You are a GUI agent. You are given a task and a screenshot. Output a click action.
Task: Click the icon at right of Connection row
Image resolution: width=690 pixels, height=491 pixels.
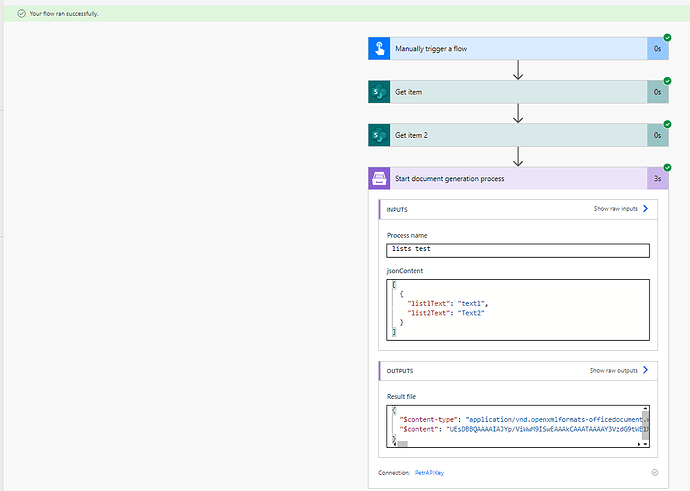coord(654,471)
